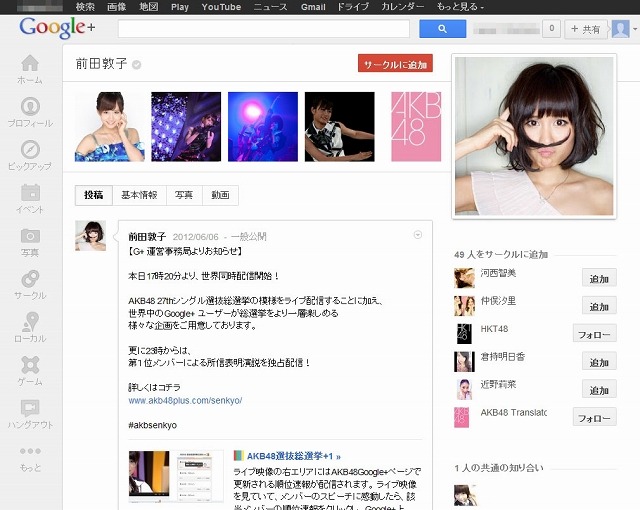Open the first photo of girl in blue dress

click(x=109, y=126)
